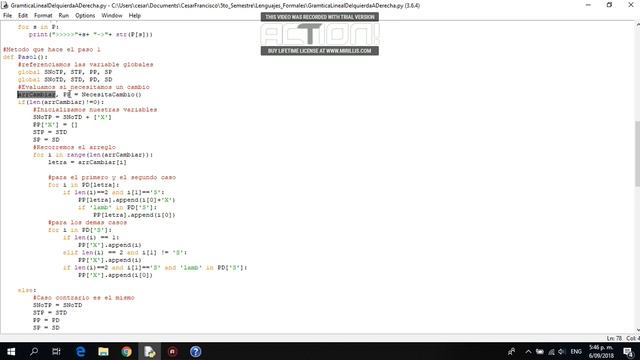Open the Help menu

tap(135, 16)
